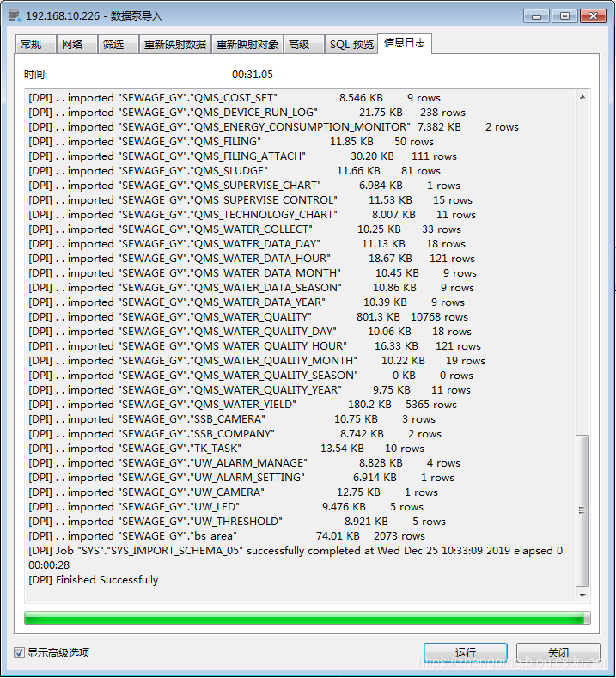
Task: Click the QMS_SUPERVISE_CHART log line
Action: tap(244, 186)
